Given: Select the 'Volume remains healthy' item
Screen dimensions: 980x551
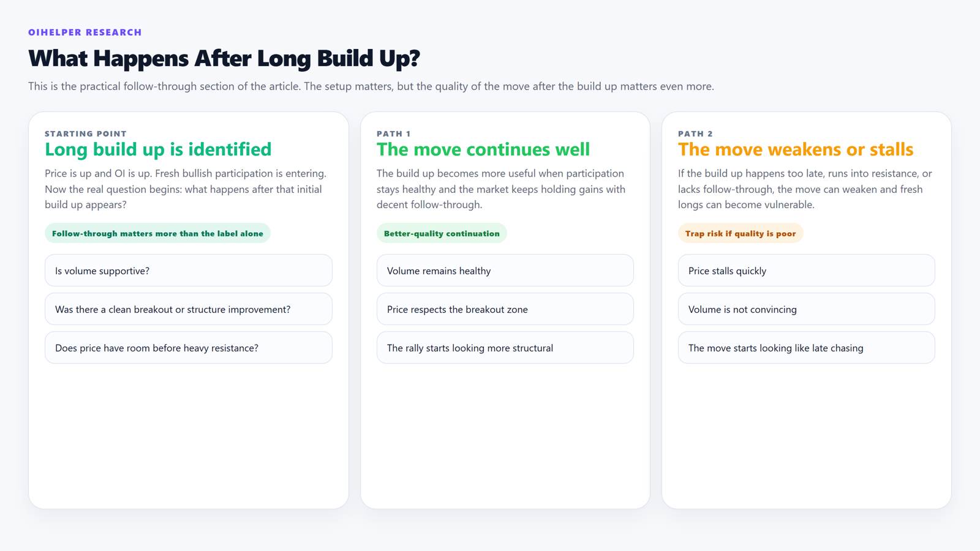Looking at the screenshot, I should click(x=505, y=271).
